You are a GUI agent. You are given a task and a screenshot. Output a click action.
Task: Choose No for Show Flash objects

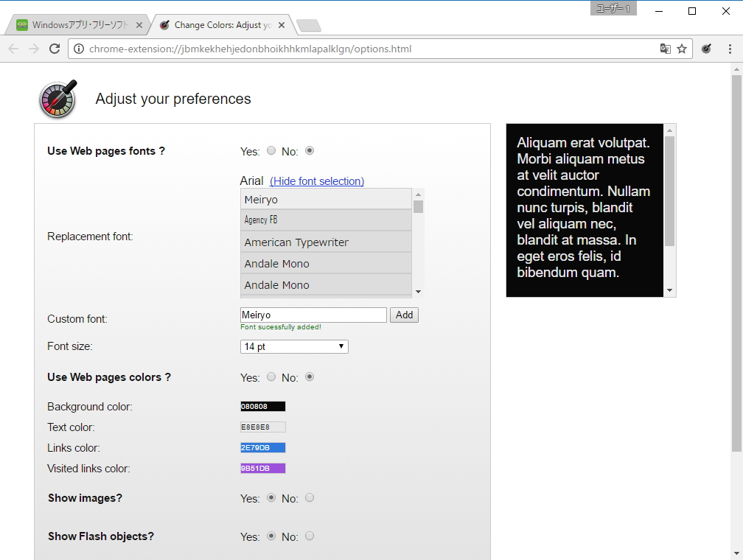pos(310,536)
